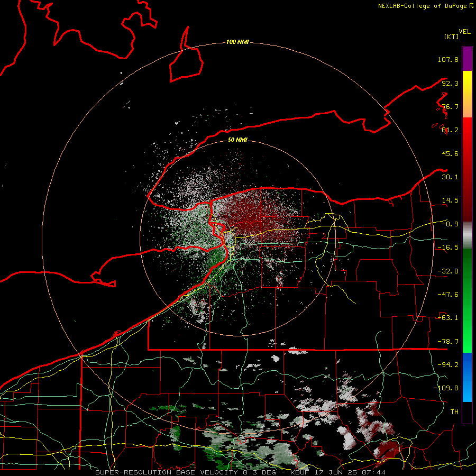Click the TH legend label
This screenshot has width=476, height=476.
pyautogui.click(x=454, y=412)
